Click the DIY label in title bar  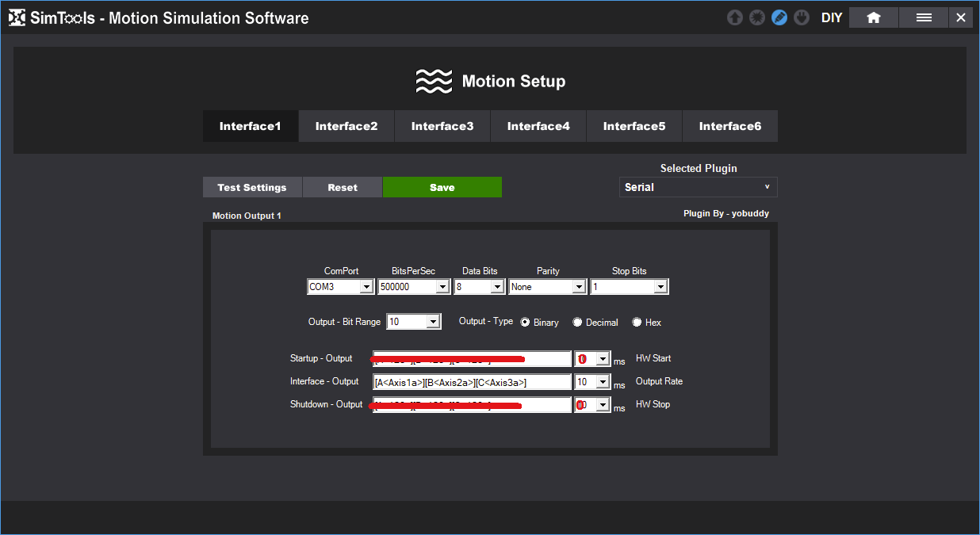pos(832,17)
